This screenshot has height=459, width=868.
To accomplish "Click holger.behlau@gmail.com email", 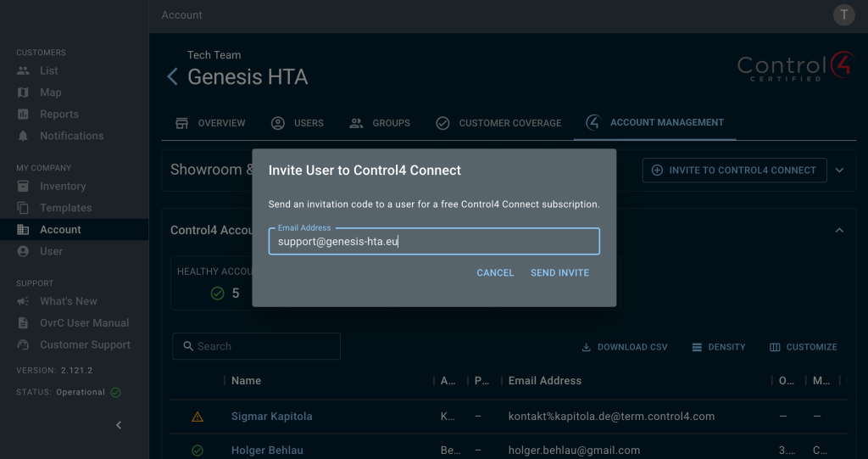I will pos(574,451).
